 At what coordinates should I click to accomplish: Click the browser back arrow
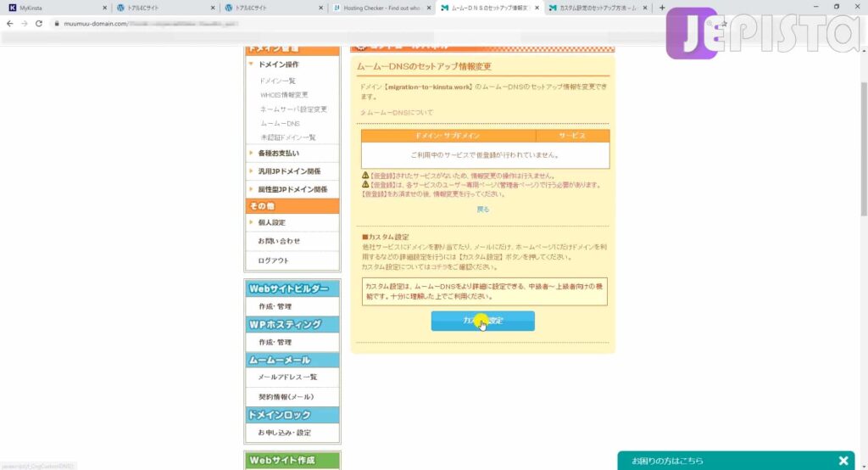pyautogui.click(x=9, y=24)
